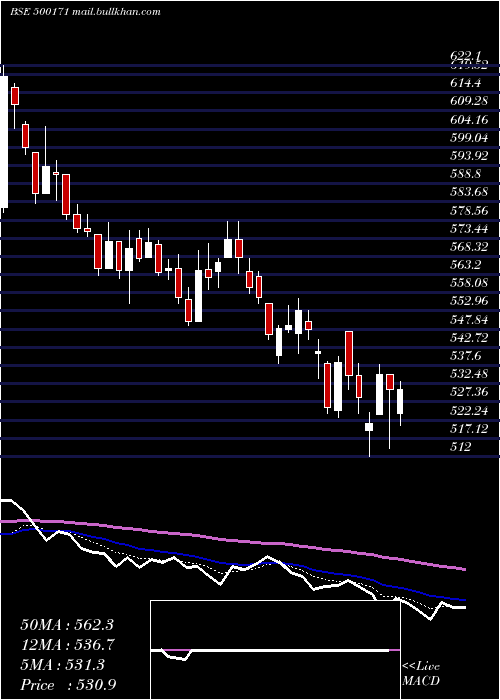Click the 532.48 axis value
500x700 pixels.
(469, 374)
